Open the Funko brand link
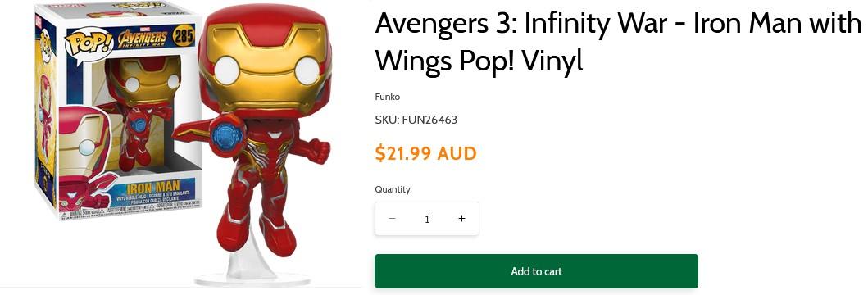The height and width of the screenshot is (295, 868). (387, 97)
